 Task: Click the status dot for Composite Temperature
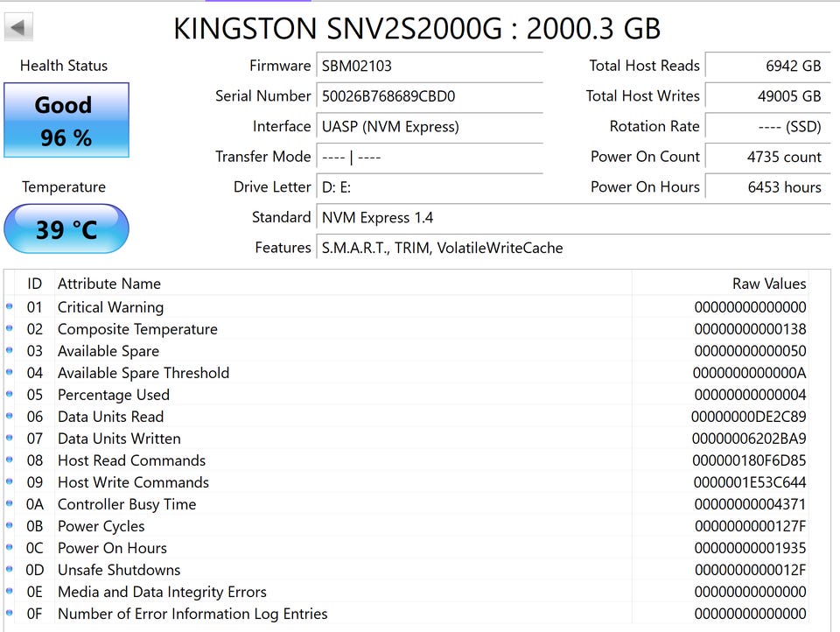point(9,328)
